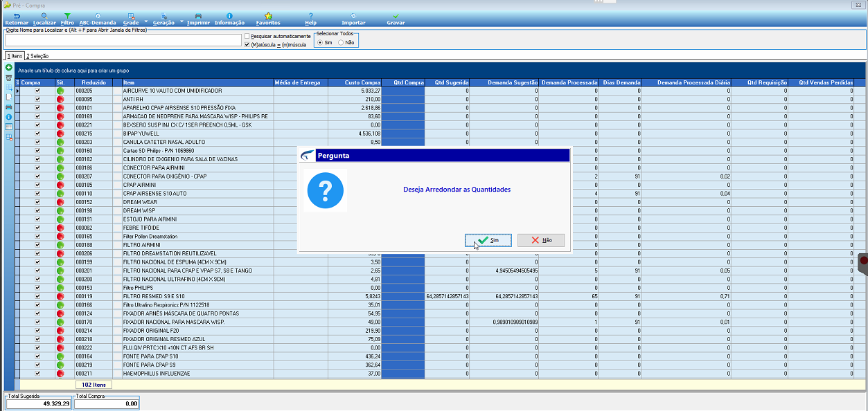Click the name search input field
The width and height of the screenshot is (868, 411).
[123, 41]
